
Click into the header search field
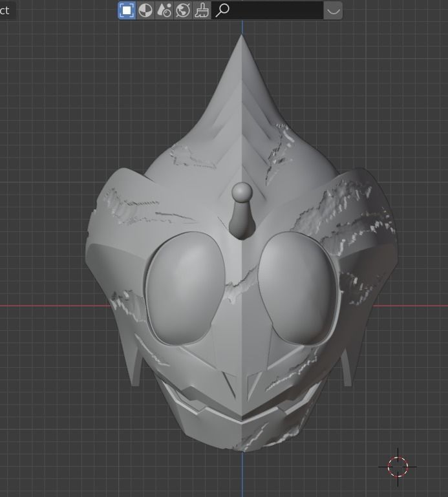[x=267, y=10]
